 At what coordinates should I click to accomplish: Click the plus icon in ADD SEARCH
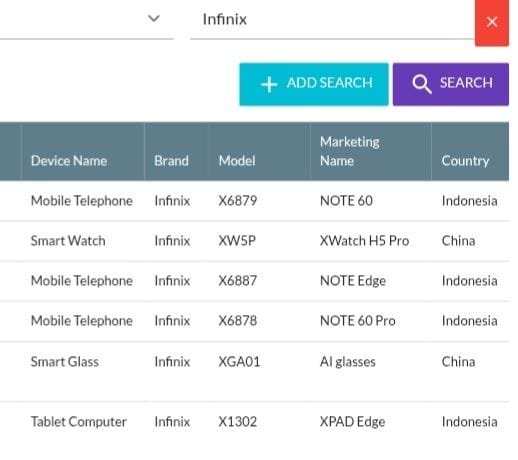(x=269, y=84)
